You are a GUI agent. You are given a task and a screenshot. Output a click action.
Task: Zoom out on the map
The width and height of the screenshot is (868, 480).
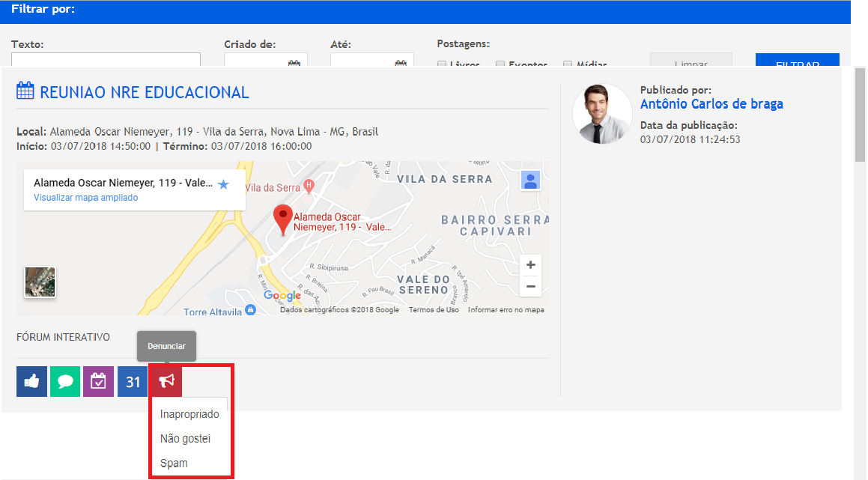[530, 287]
